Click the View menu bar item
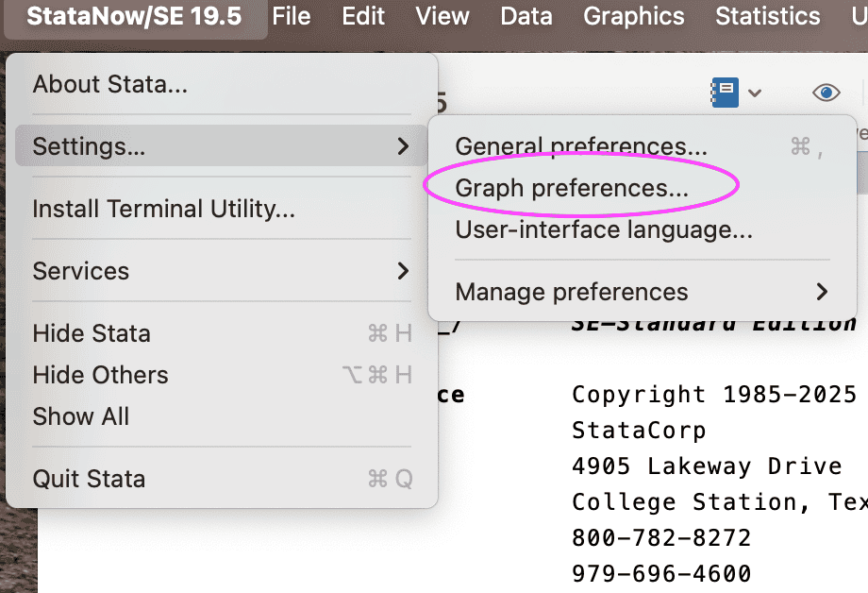This screenshot has width=868, height=593. coord(442,16)
